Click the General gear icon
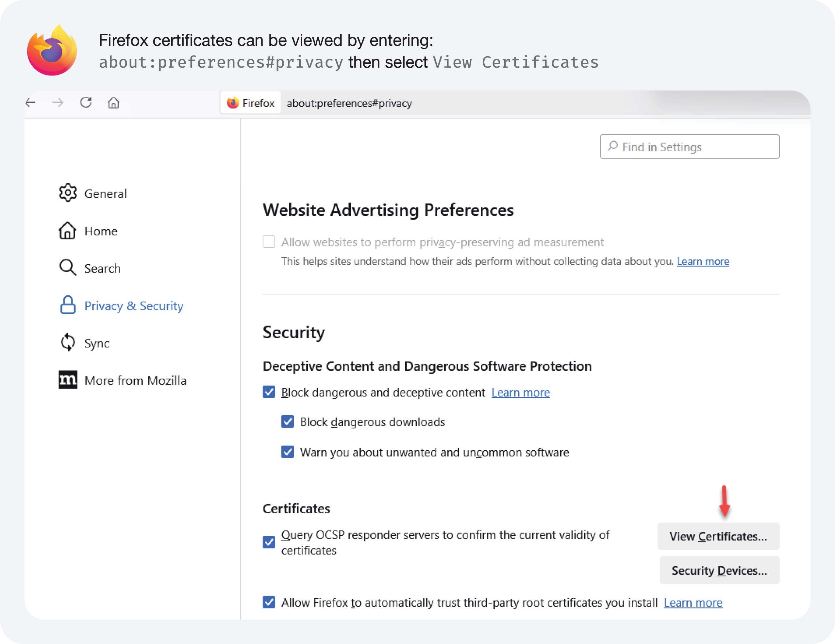Screen dimensions: 835x644 [68, 193]
